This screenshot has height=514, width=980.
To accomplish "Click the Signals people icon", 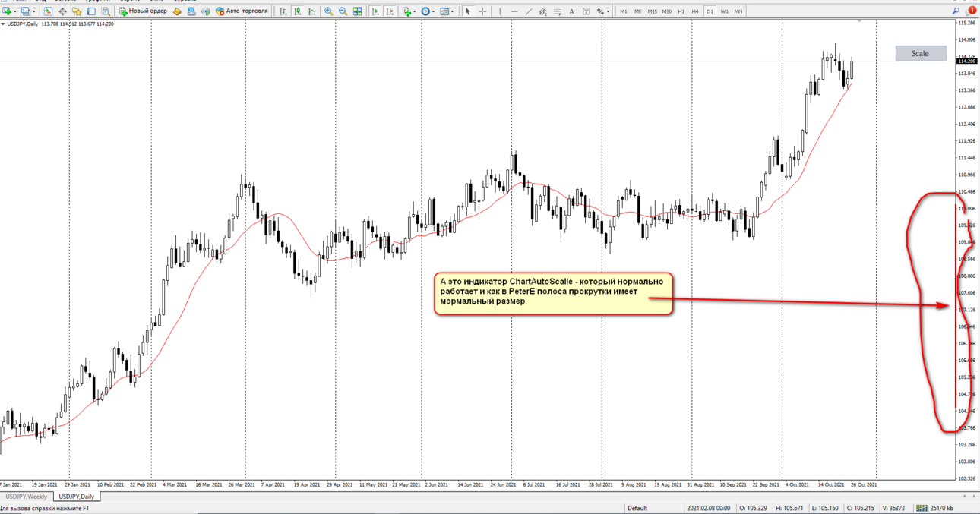I will [191, 11].
